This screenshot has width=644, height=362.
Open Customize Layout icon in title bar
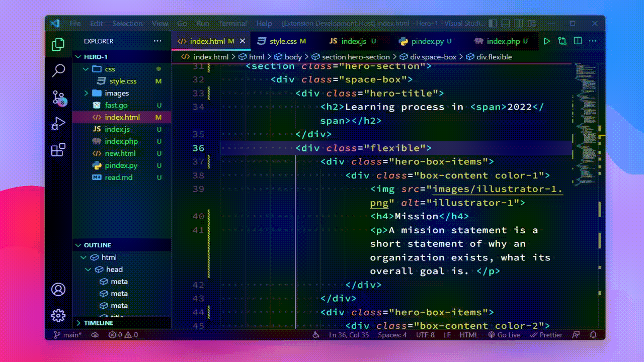(x=532, y=24)
